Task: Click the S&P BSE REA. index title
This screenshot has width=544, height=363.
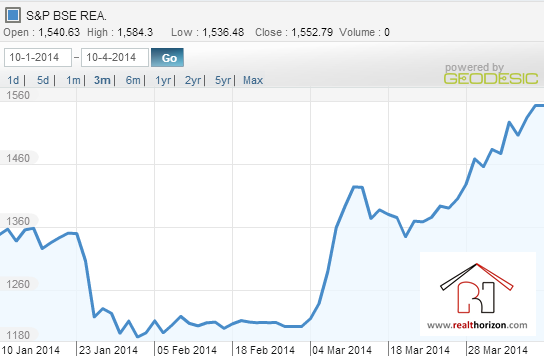Action: [66, 16]
